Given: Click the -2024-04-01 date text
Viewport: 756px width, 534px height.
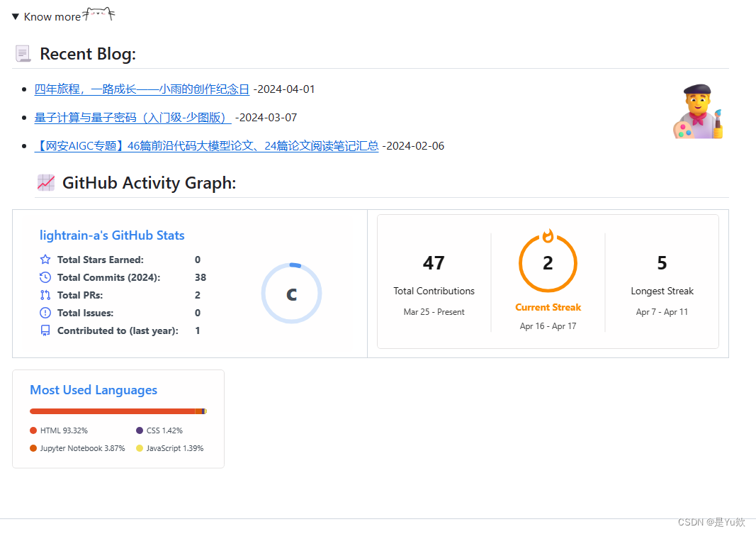Looking at the screenshot, I should pyautogui.click(x=284, y=89).
